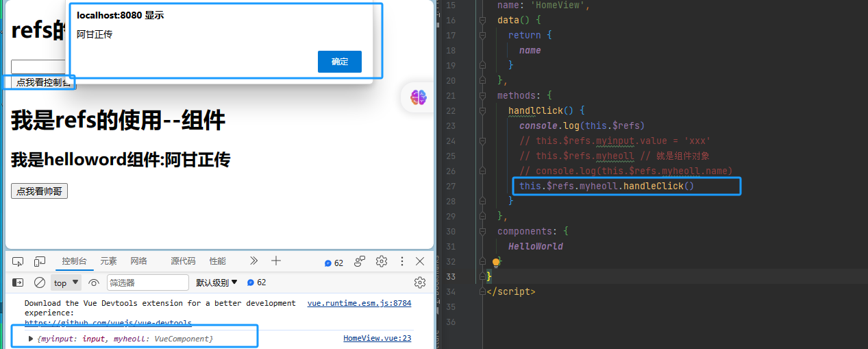The height and width of the screenshot is (349, 868).
Task: Switch to the 控制台 tab
Action: [x=74, y=261]
